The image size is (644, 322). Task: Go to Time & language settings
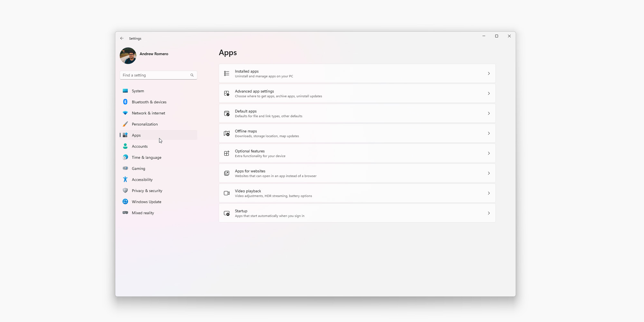[147, 157]
